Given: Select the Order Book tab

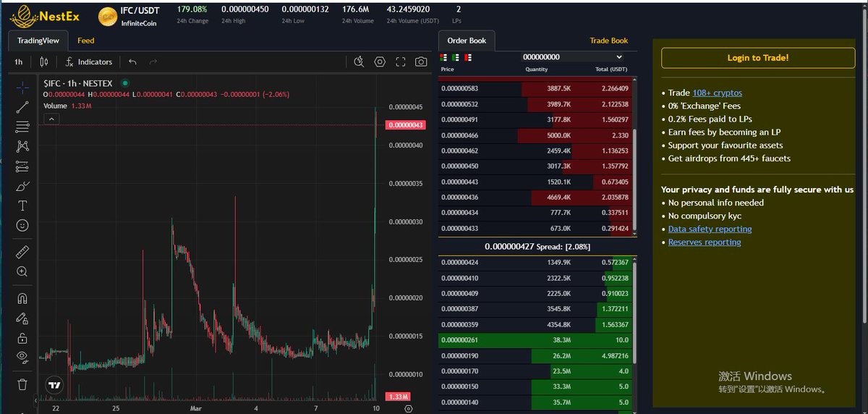Looking at the screenshot, I should tap(467, 41).
